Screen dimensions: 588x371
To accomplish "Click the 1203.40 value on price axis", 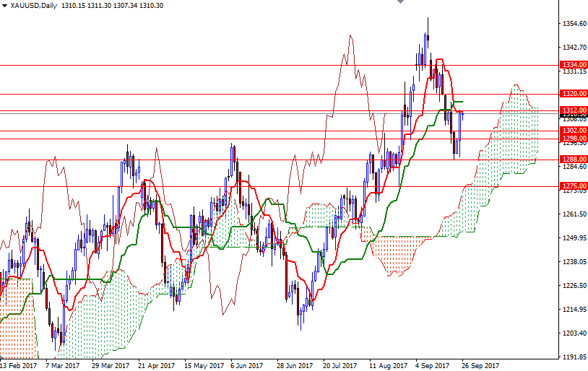I will pyautogui.click(x=574, y=333).
